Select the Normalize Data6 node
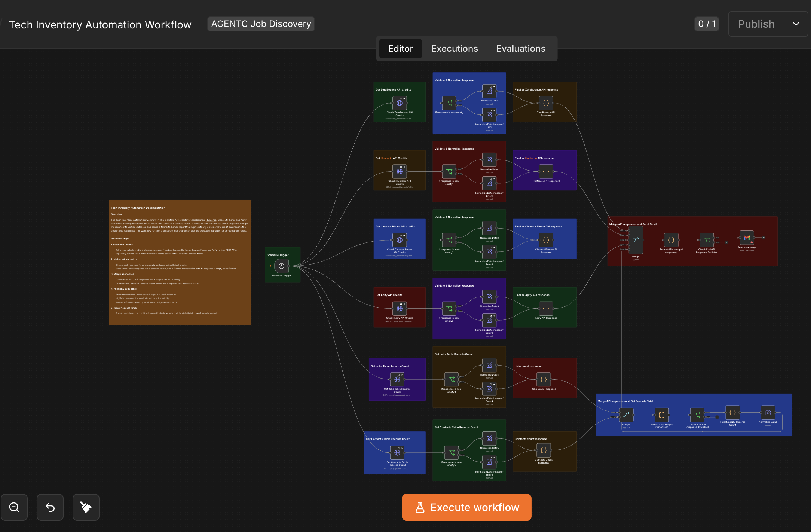The image size is (811, 532). point(768,412)
